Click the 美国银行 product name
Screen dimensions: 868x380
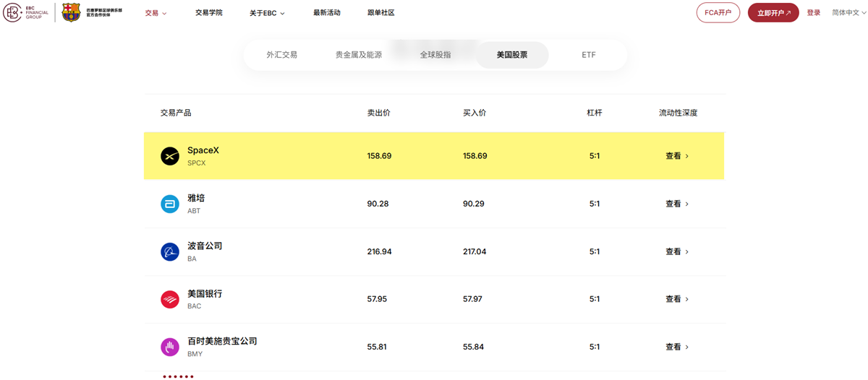[205, 294]
